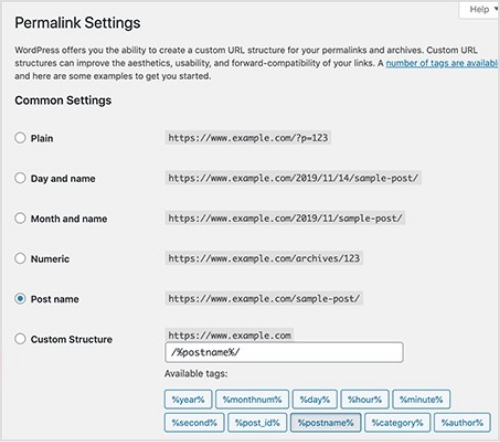Select Month and name permalink structure

coord(20,218)
